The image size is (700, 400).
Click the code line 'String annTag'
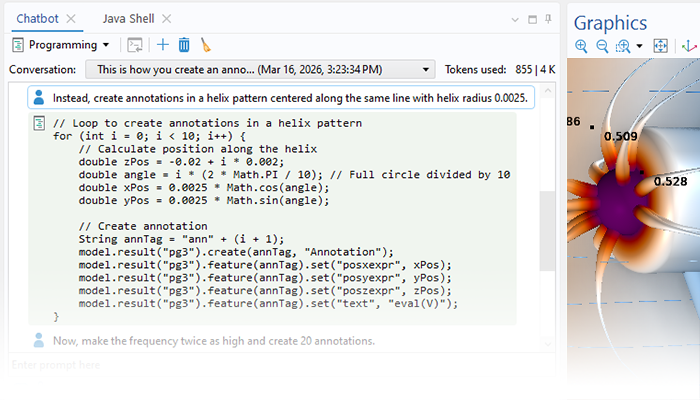181,239
